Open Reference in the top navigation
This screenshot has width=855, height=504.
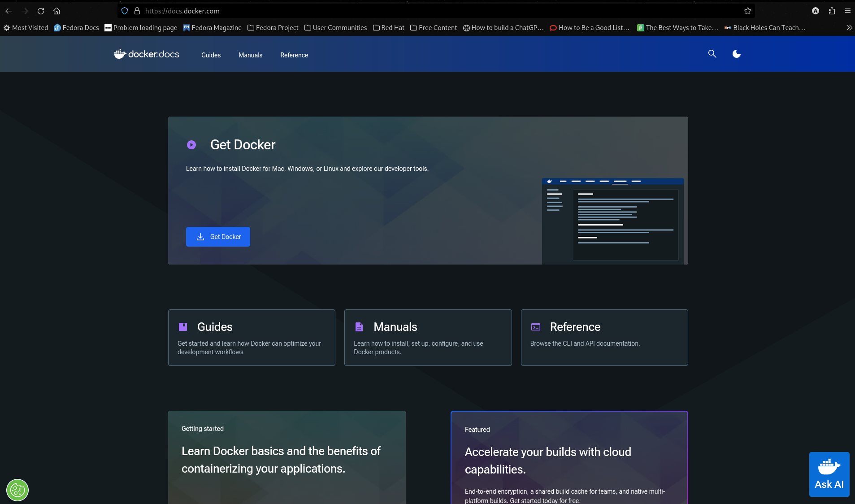click(294, 55)
